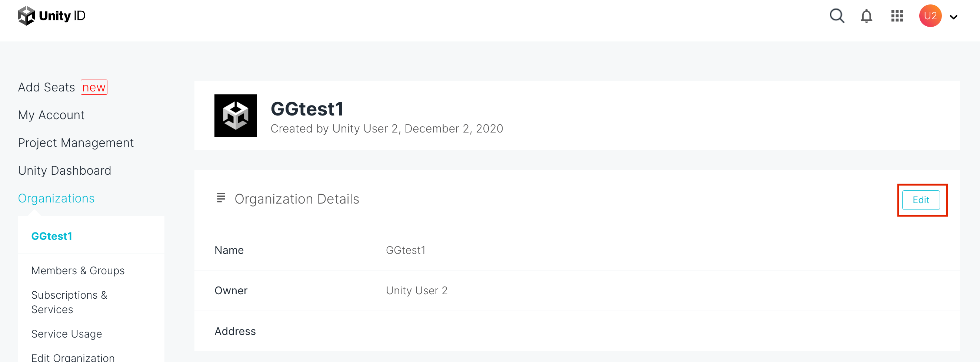The image size is (980, 362).
Task: Open the Organizations section in the sidebar
Action: pyautogui.click(x=56, y=198)
